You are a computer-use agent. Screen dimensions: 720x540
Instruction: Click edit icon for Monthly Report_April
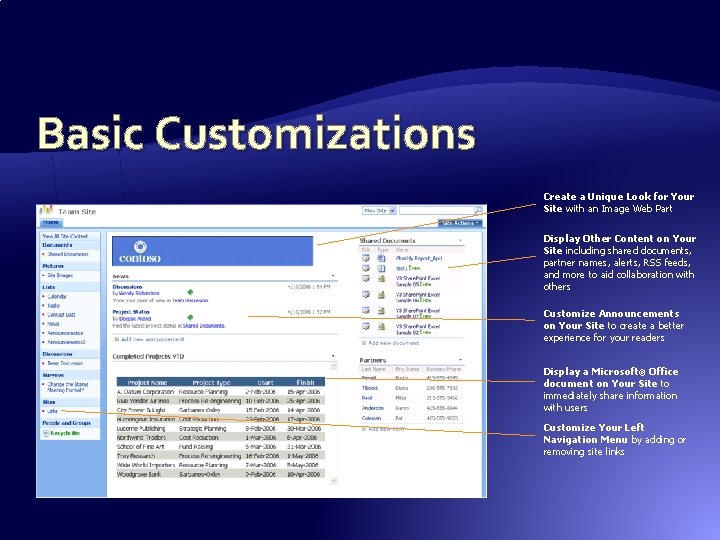366,258
